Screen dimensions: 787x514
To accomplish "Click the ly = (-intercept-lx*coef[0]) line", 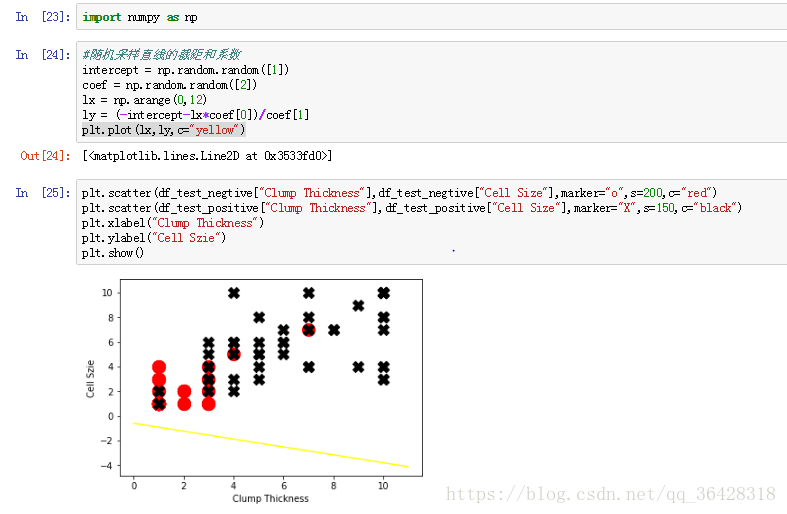I will point(195,115).
